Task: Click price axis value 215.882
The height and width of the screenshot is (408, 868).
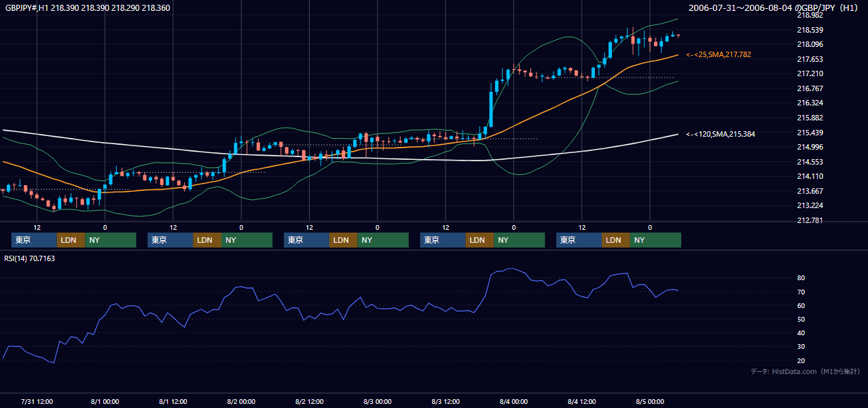Action: pos(809,118)
